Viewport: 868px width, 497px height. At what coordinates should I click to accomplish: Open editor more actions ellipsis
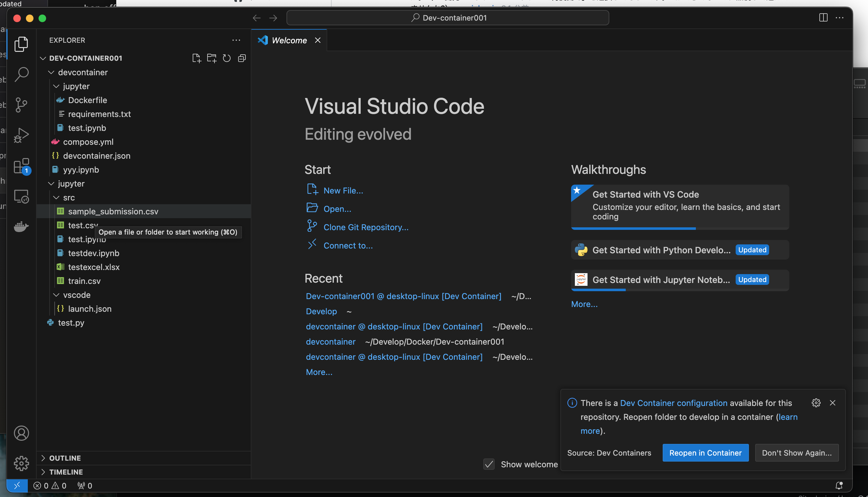tap(839, 18)
